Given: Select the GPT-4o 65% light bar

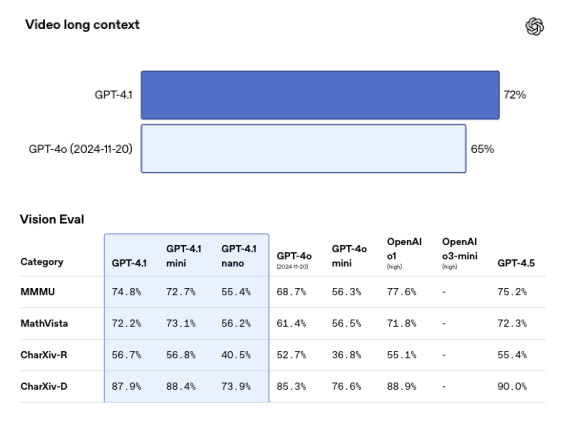Looking at the screenshot, I should click(303, 149).
